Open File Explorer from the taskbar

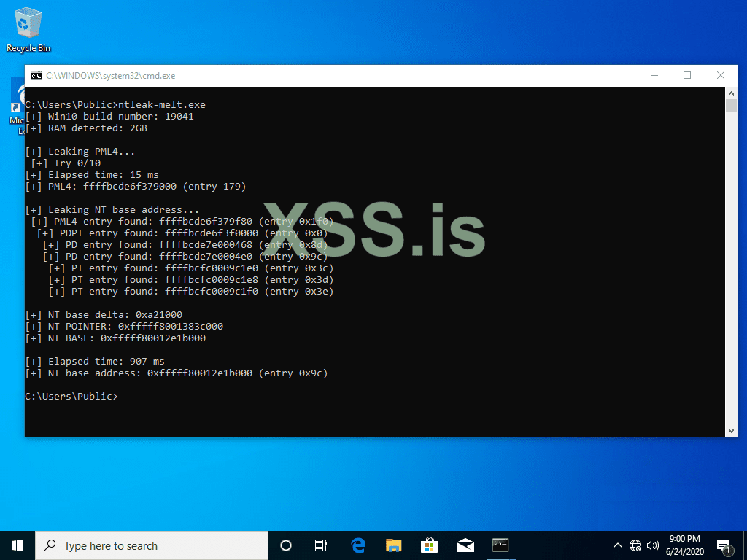point(393,545)
